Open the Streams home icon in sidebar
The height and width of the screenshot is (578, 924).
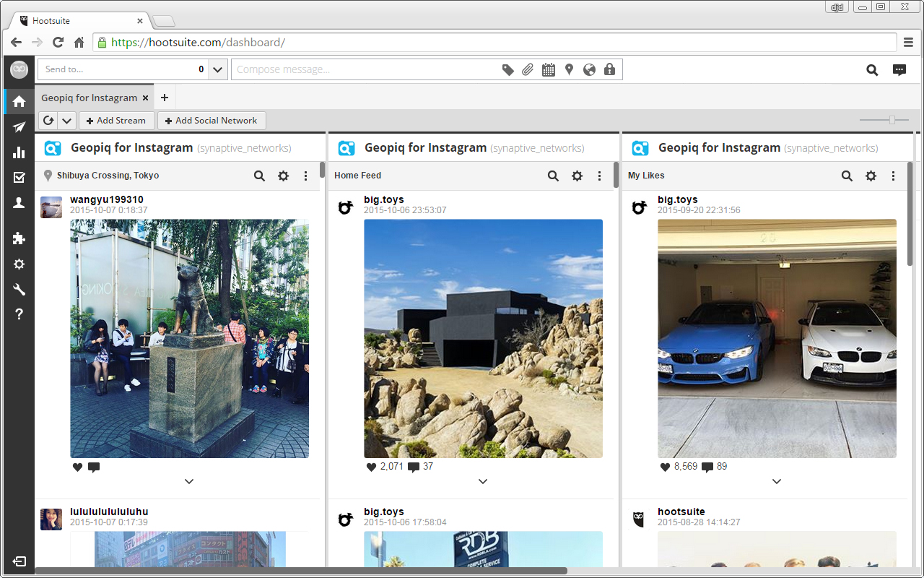point(19,101)
